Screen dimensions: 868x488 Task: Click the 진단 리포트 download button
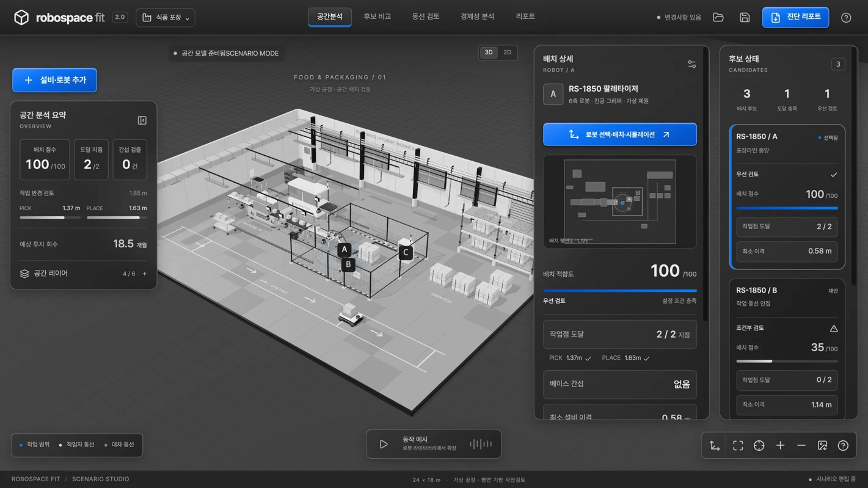tap(795, 17)
